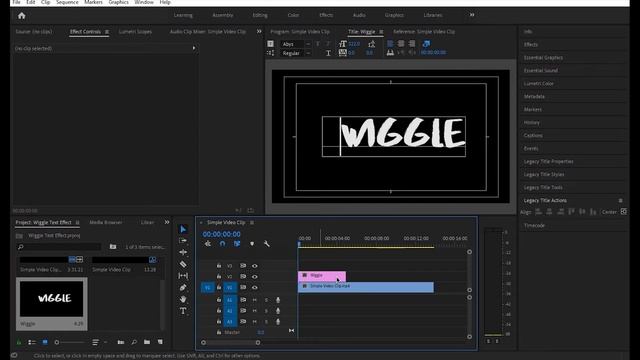
Task: Select the Ripple Edit tool
Action: pyautogui.click(x=183, y=252)
